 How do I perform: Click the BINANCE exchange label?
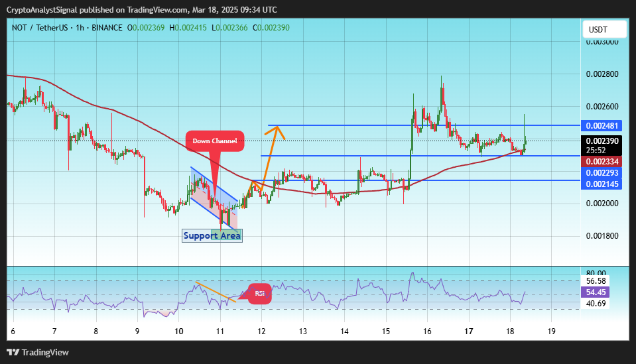[x=107, y=28]
